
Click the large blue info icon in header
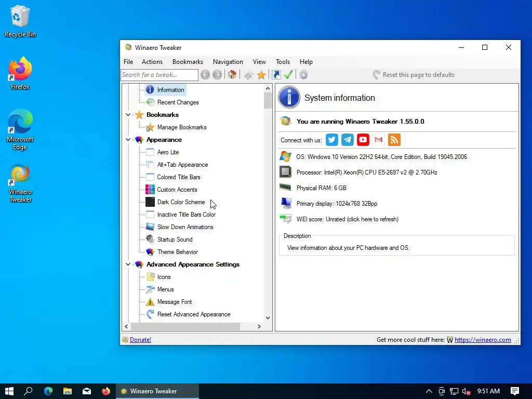tap(289, 97)
